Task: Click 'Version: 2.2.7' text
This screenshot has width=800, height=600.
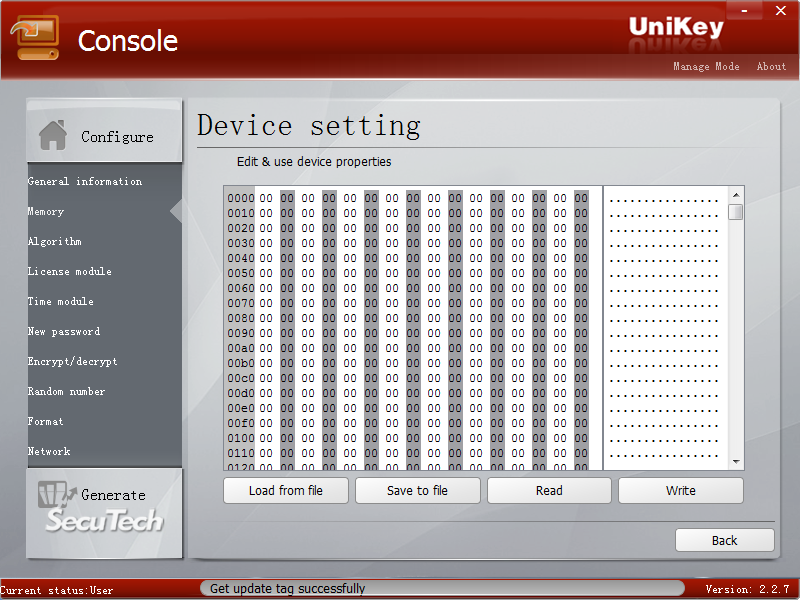Action: click(x=747, y=589)
